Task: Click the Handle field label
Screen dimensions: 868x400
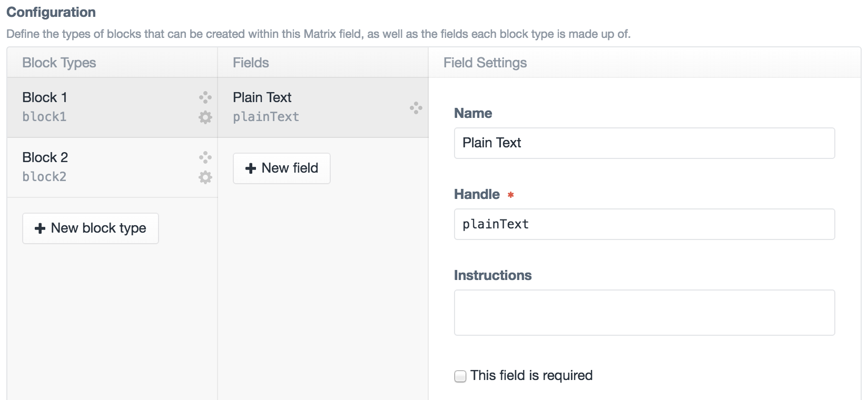Action: pos(477,195)
